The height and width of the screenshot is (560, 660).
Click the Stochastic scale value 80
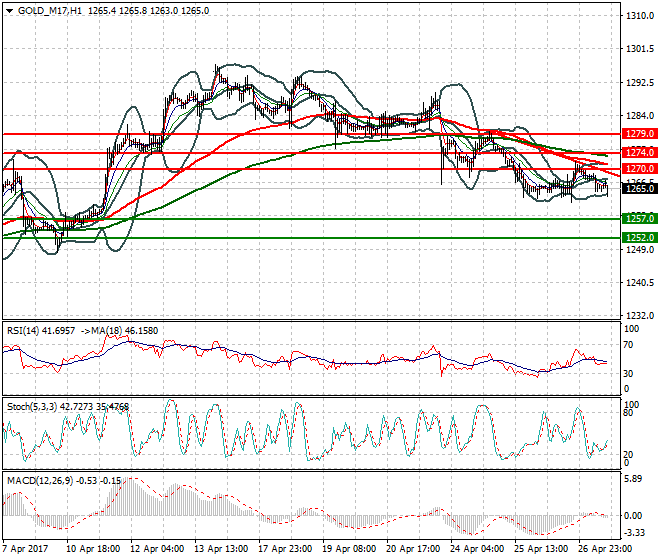628,413
